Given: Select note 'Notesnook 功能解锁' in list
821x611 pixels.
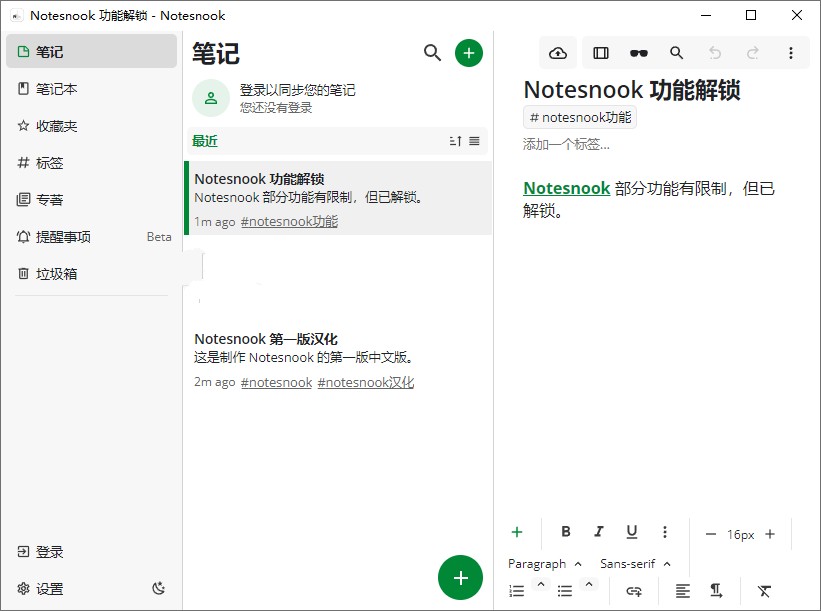Looking at the screenshot, I should 338,198.
